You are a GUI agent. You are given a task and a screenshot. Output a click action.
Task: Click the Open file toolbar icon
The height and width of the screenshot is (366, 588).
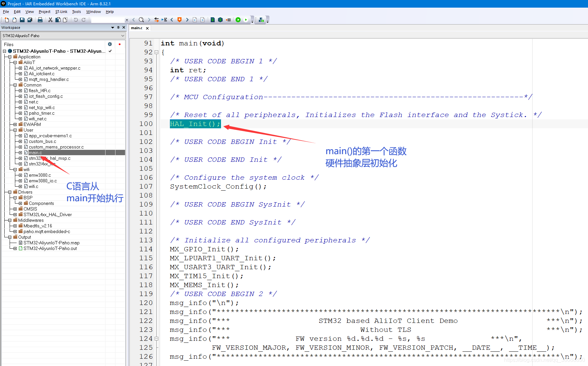(14, 20)
